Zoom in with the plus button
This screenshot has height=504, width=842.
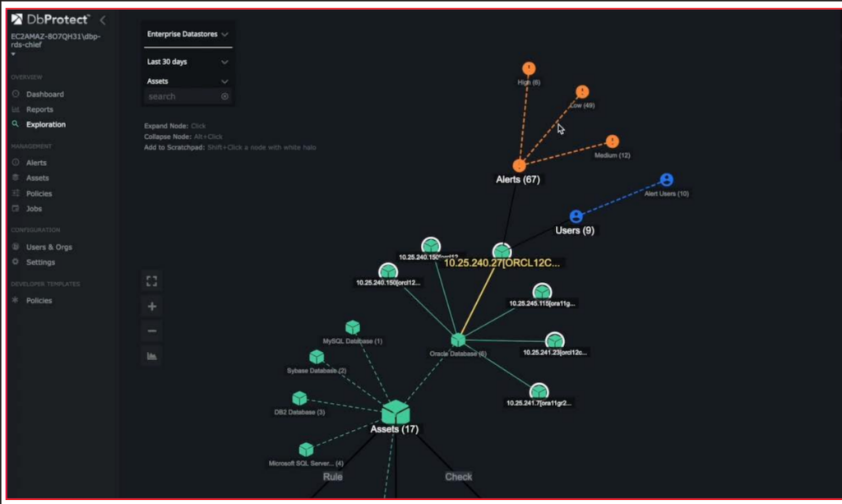151,305
